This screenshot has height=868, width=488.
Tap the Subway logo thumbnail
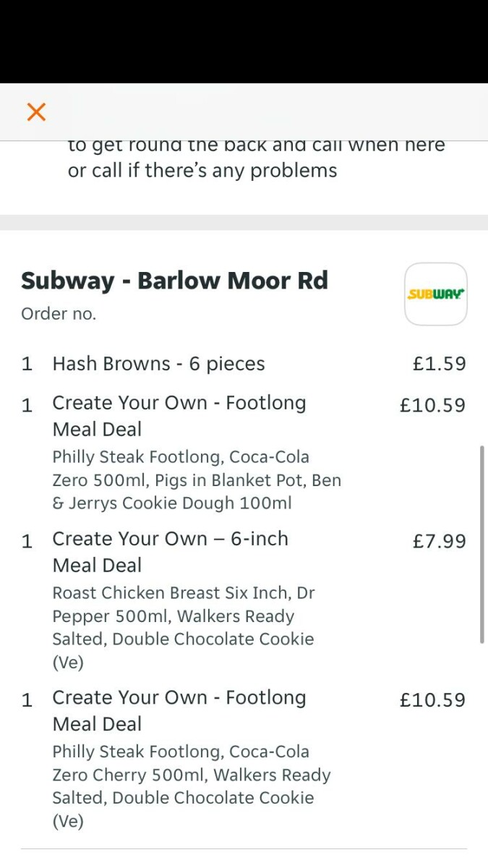pos(435,294)
